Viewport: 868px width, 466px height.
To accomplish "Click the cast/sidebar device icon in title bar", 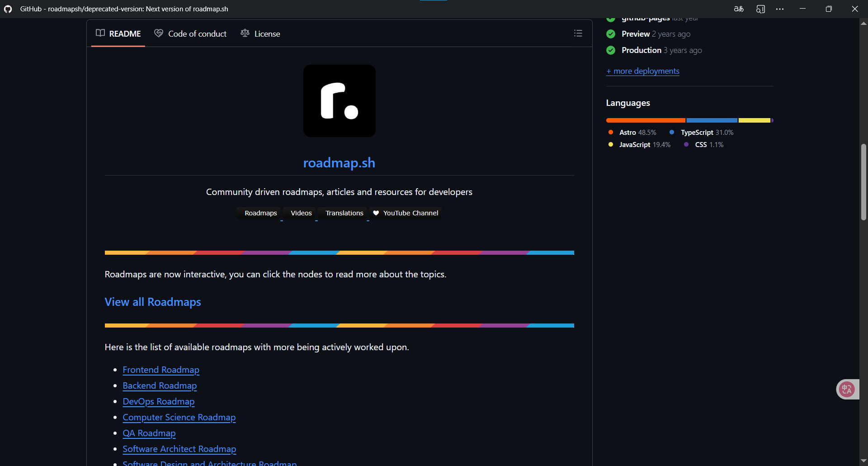I will coord(760,9).
